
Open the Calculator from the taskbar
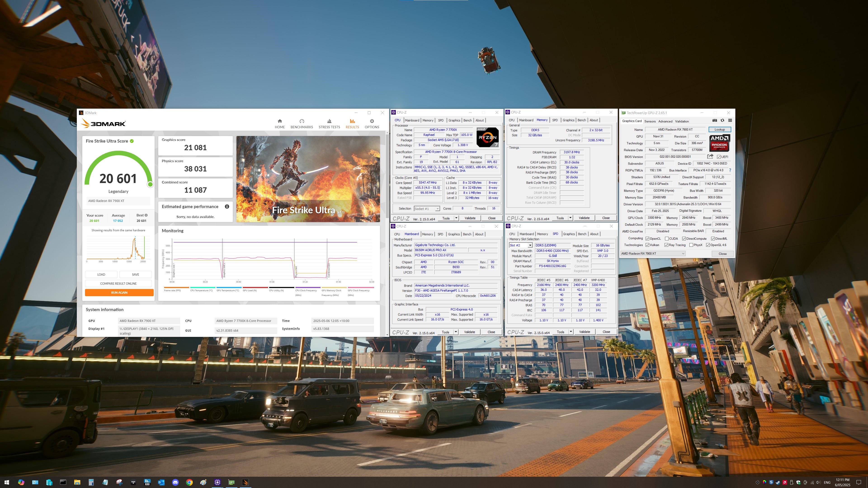(91, 482)
